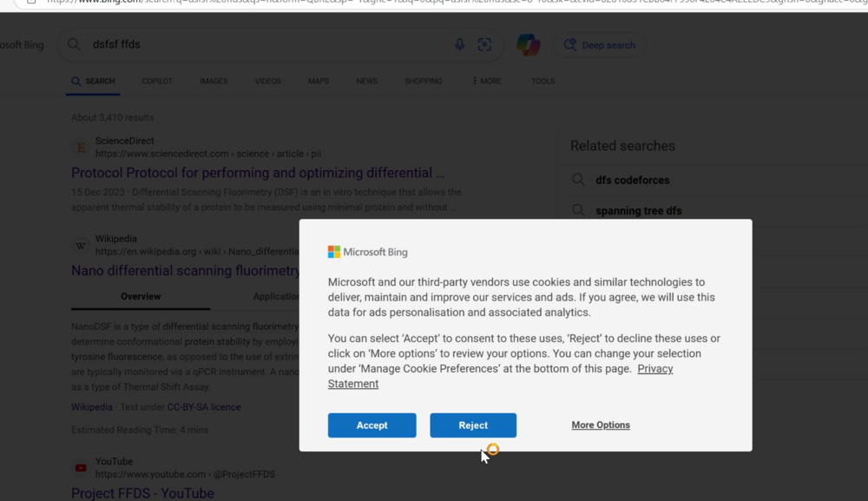Open the Privacy Statement link
This screenshot has width=868, height=501.
coord(501,376)
